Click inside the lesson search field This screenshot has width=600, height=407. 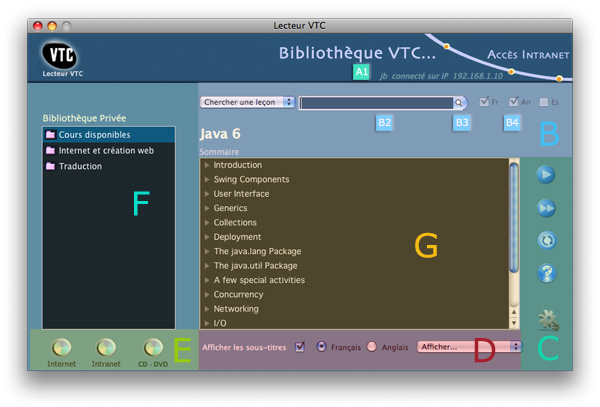point(377,103)
